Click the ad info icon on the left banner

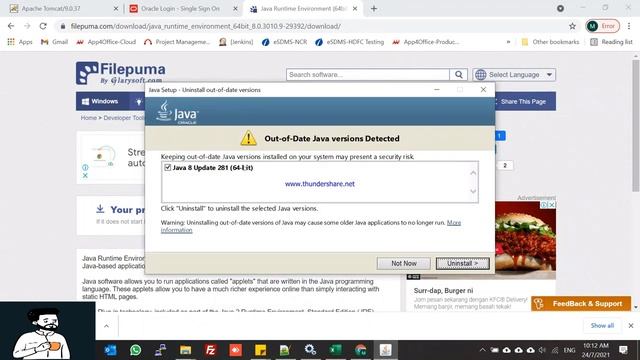tap(85, 167)
